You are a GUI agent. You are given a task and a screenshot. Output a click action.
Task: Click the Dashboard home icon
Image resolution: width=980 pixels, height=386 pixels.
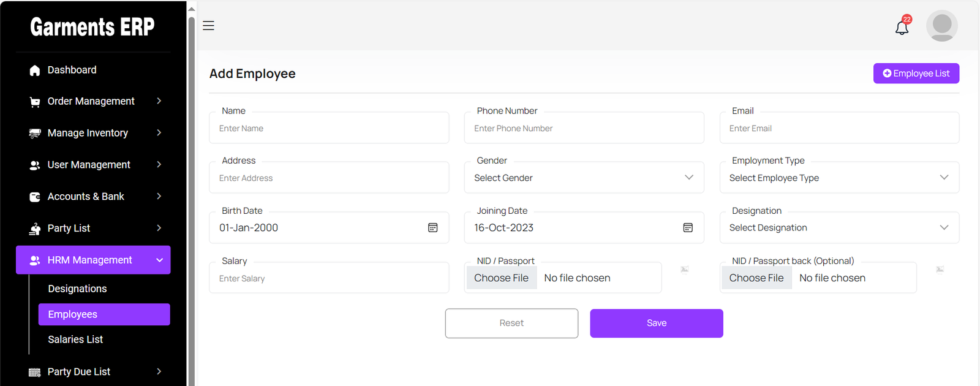(35, 70)
